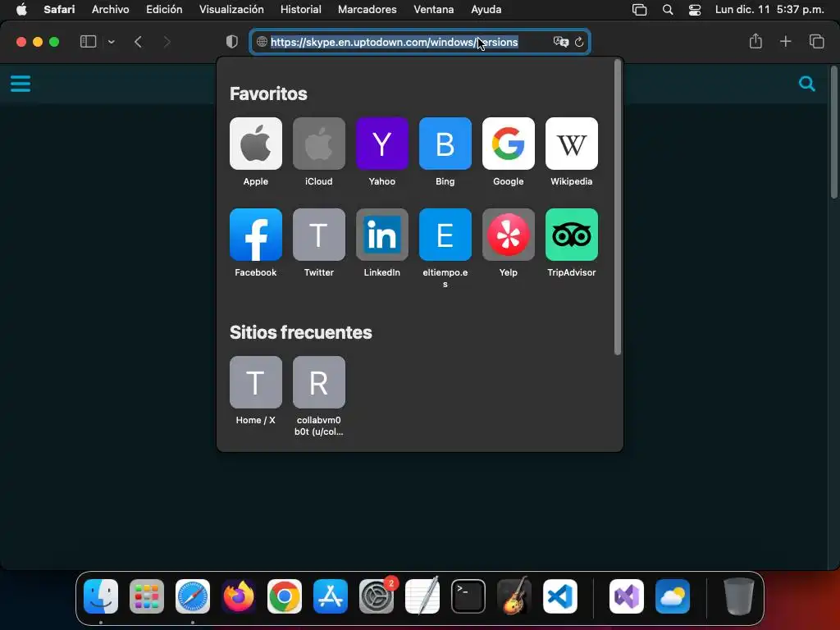Open the Historial menu

coord(300,10)
